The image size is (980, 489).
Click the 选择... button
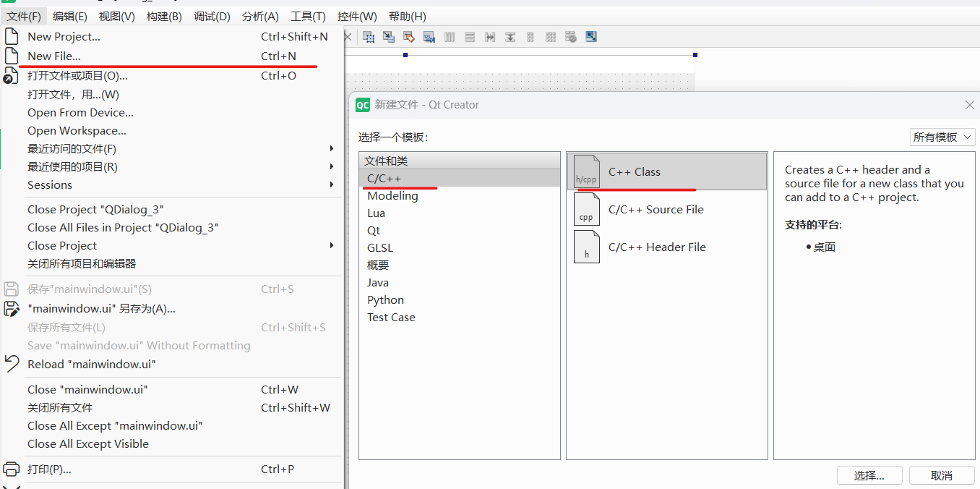[870, 475]
